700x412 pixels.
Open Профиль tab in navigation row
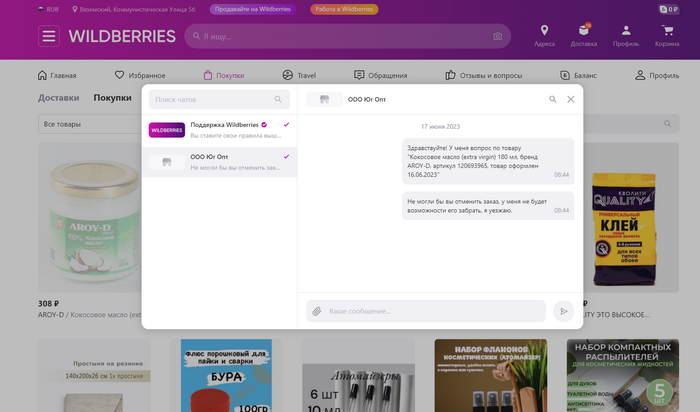point(657,75)
